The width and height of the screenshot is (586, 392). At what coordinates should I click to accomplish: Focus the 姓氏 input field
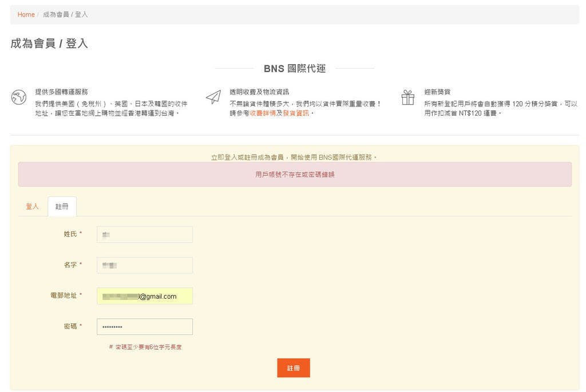click(x=145, y=234)
